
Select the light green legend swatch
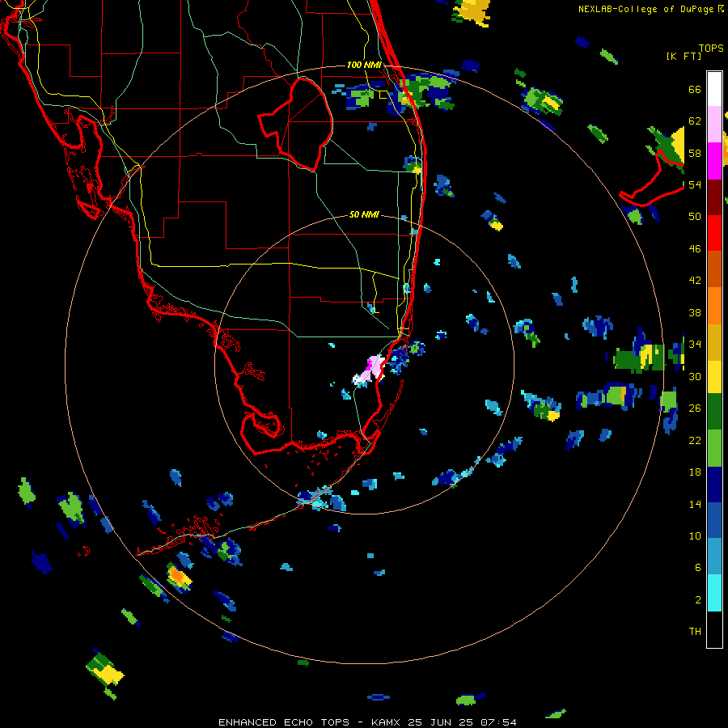click(x=714, y=448)
